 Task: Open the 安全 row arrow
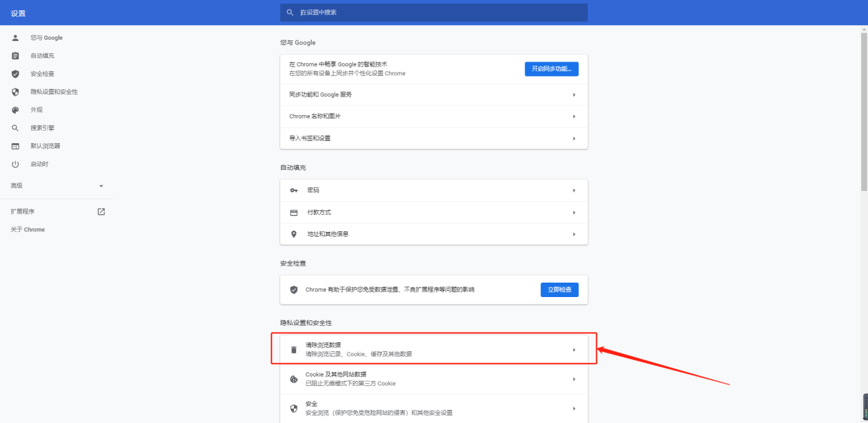point(574,409)
